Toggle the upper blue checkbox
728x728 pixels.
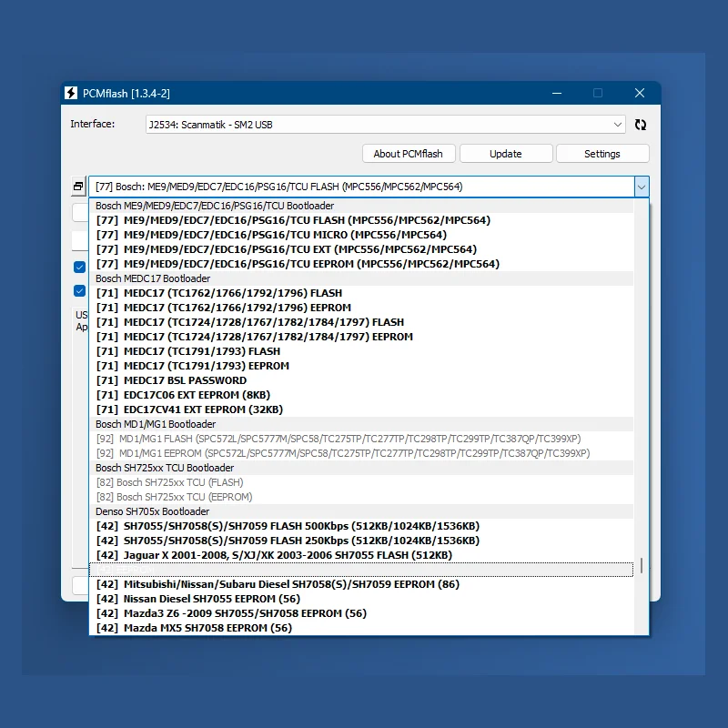[x=79, y=267]
